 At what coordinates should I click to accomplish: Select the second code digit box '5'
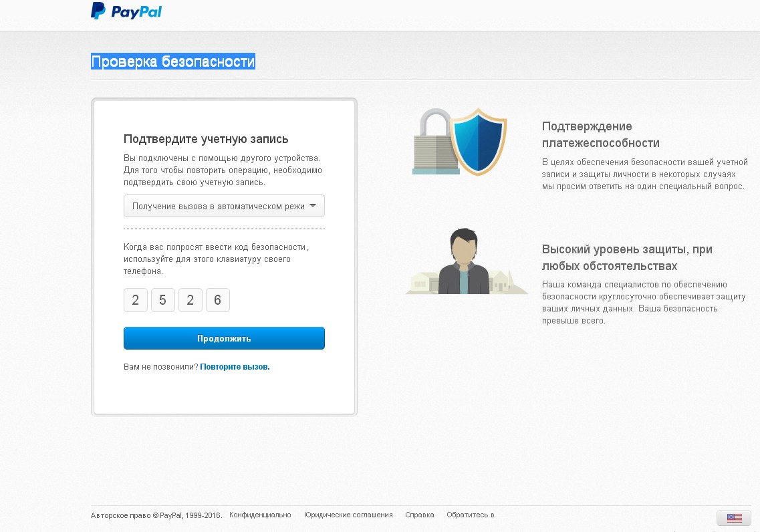click(163, 300)
